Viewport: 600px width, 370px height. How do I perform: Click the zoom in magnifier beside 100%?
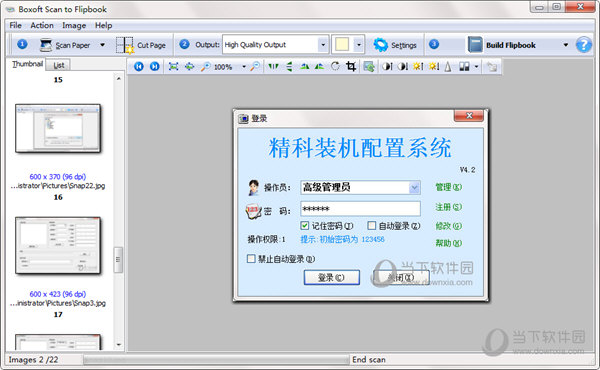tap(205, 67)
